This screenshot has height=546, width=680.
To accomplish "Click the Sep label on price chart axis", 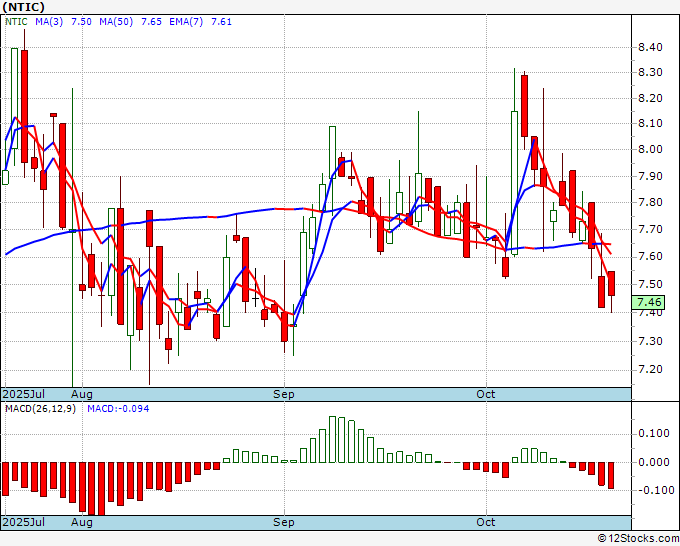I will [284, 394].
